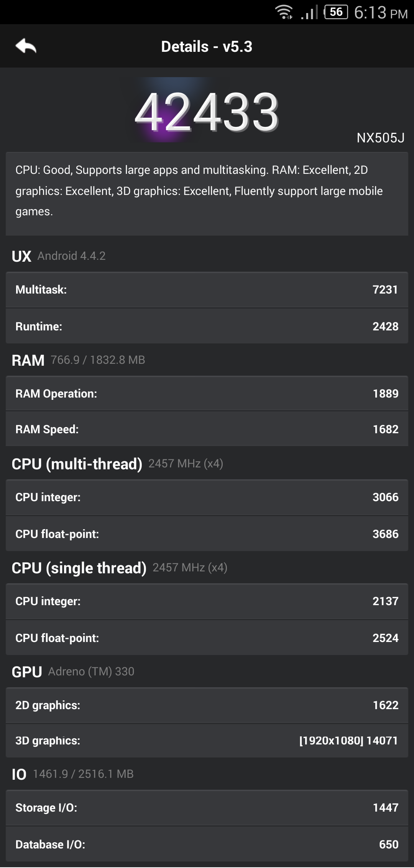Select multi-thread CPU float-point row
This screenshot has height=868, width=414.
[207, 534]
